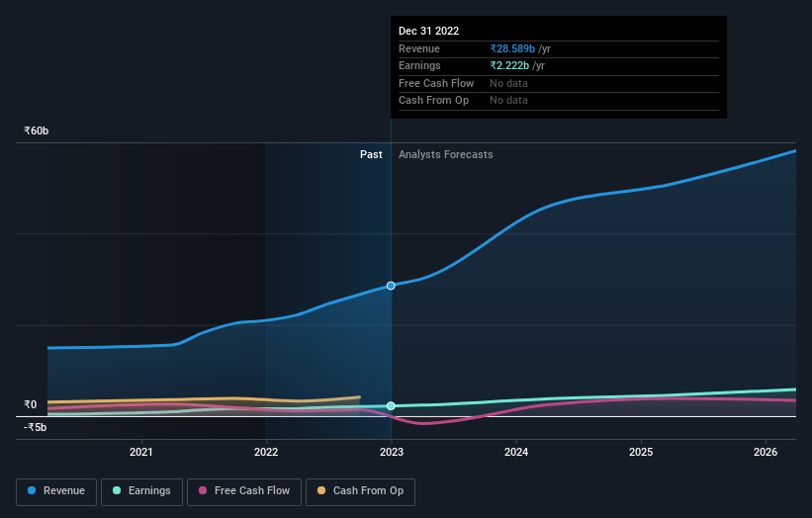Image resolution: width=812 pixels, height=518 pixels.
Task: Toggle the Free Cash Flow legend series
Action: tap(244, 491)
